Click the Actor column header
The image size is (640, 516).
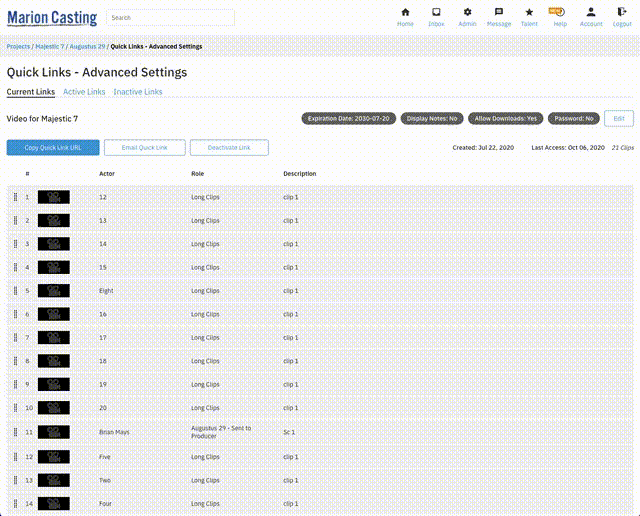tap(107, 173)
